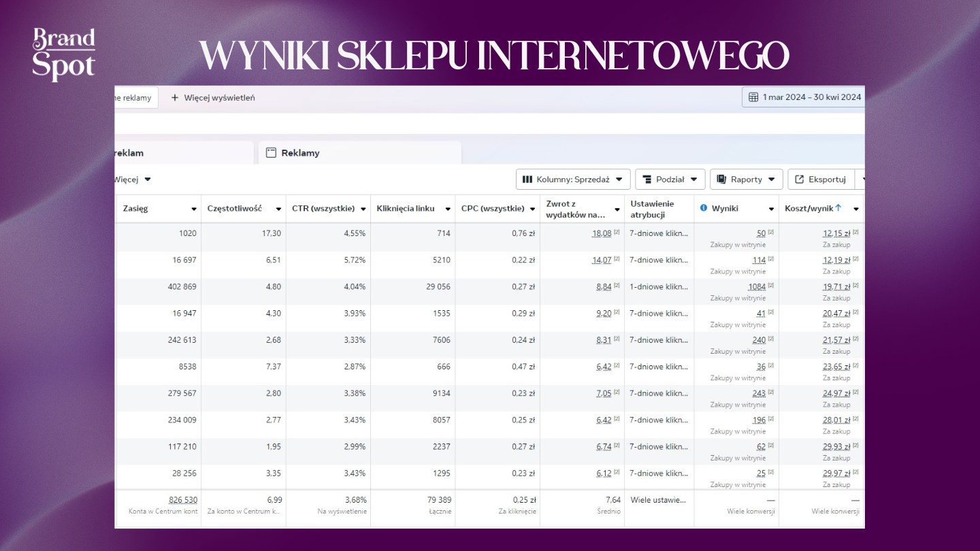
Task: Open the CTR (wszystkie) column dropdown
Action: tap(363, 210)
